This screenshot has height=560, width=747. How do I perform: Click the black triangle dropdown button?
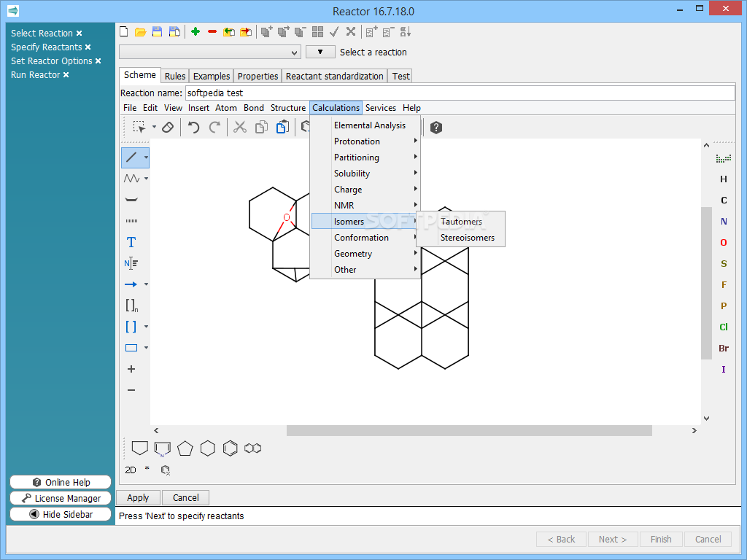pyautogui.click(x=320, y=52)
